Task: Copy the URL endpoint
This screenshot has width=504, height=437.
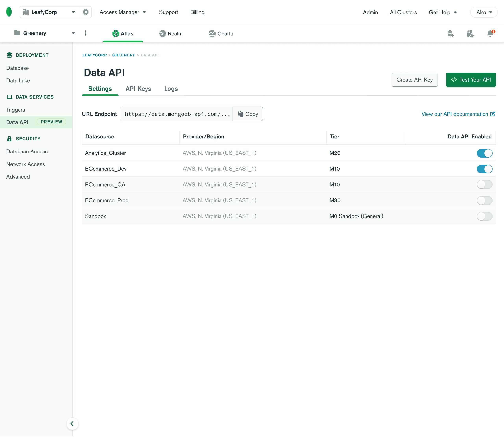Action: (x=248, y=114)
